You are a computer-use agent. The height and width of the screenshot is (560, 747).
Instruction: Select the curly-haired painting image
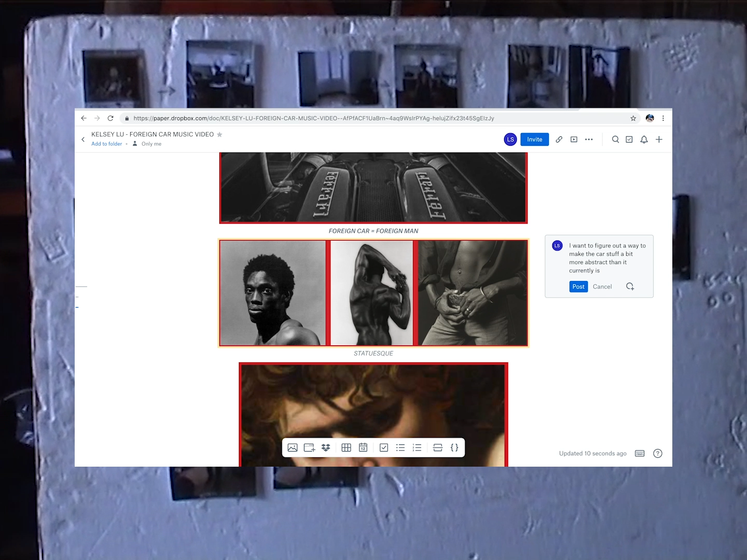coord(374,415)
